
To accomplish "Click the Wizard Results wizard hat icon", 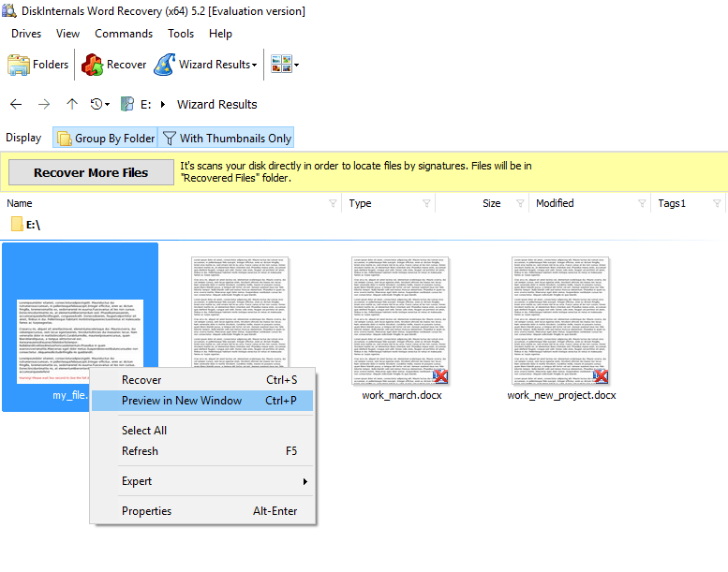I will tap(164, 65).
